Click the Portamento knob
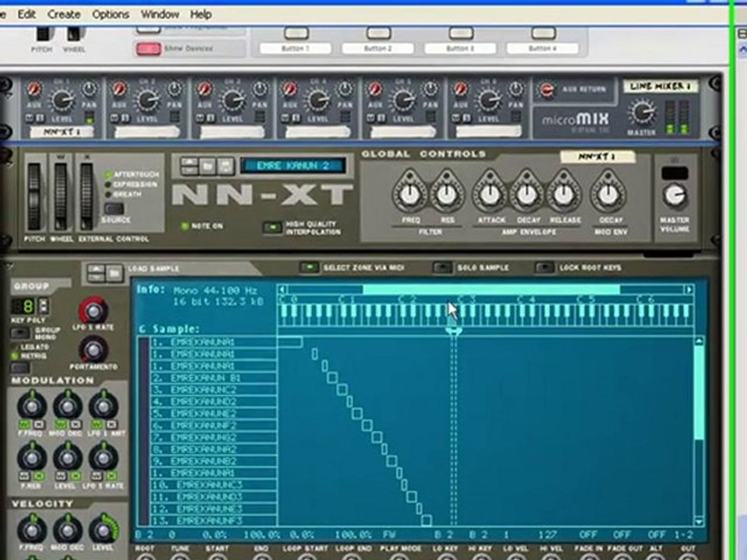 coord(93,350)
